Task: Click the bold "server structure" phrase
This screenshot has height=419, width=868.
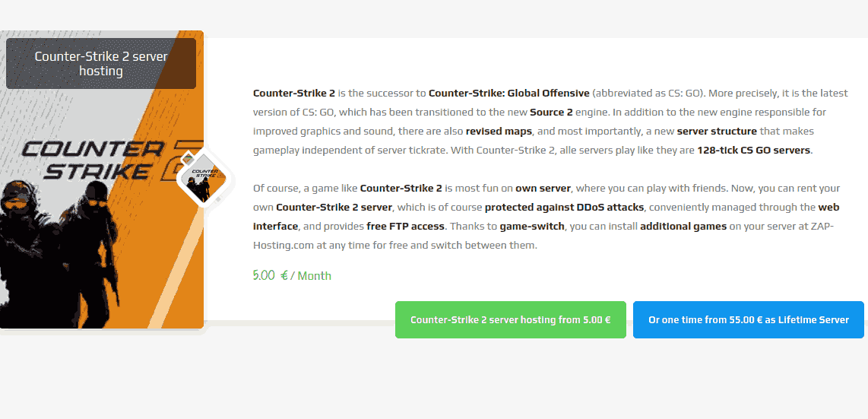Action: [717, 131]
